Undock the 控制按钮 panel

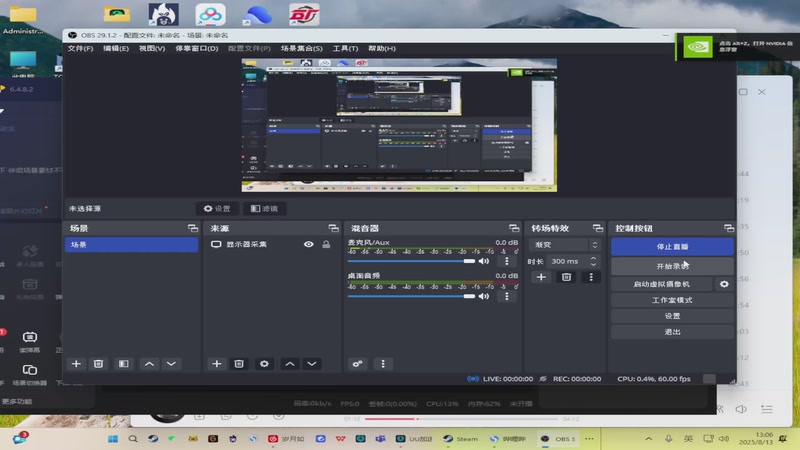(729, 228)
